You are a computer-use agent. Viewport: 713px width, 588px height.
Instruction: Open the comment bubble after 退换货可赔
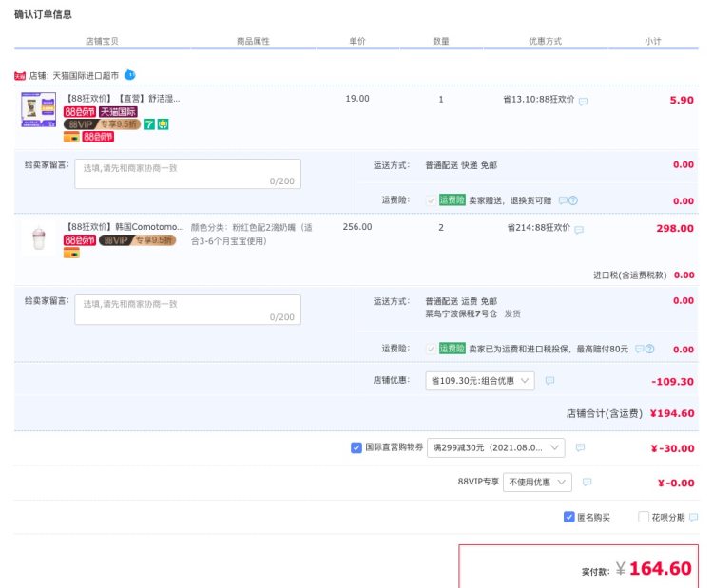pyautogui.click(x=563, y=200)
